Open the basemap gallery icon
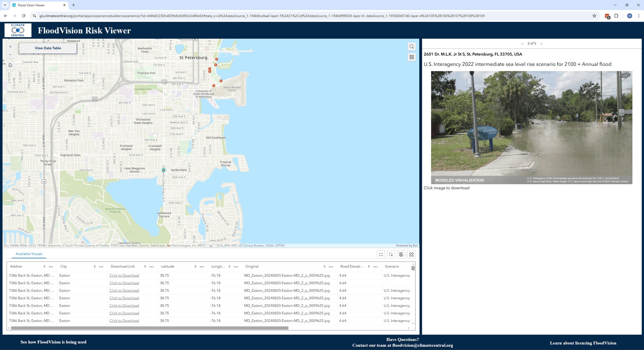 (x=412, y=57)
